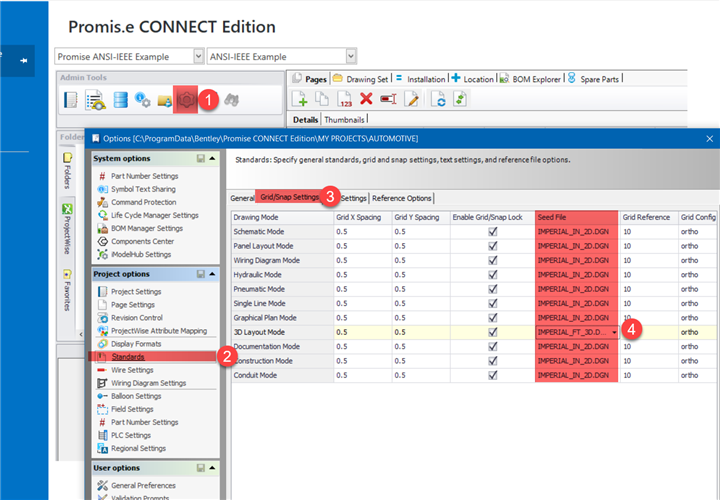This screenshot has height=500, width=720.
Task: Toggle Grid/Snap Lock for Schematic Mode
Action: tap(493, 232)
